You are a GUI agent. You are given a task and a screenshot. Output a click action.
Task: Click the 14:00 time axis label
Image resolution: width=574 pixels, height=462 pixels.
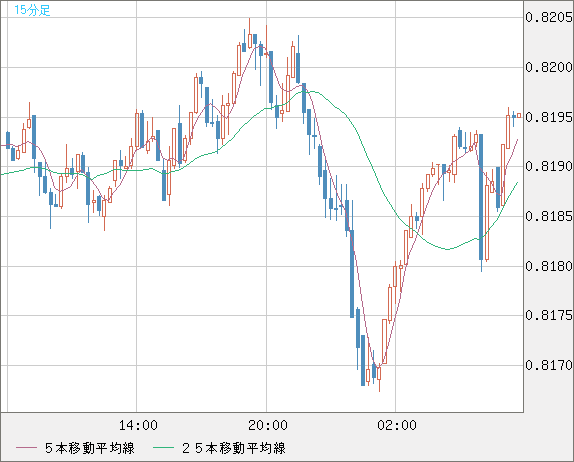138,425
